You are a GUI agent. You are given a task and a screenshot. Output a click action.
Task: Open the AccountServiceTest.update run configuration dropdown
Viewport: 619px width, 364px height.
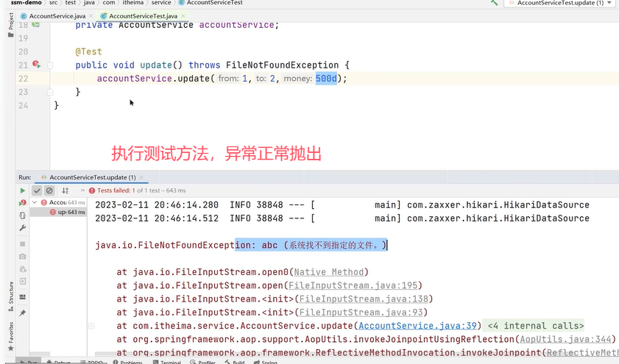[561, 3]
